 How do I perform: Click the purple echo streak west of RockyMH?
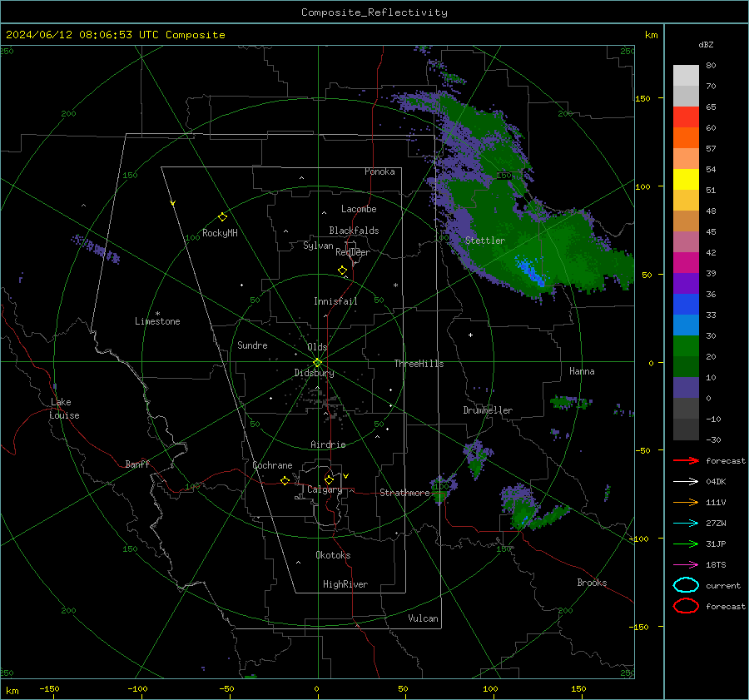pyautogui.click(x=96, y=249)
